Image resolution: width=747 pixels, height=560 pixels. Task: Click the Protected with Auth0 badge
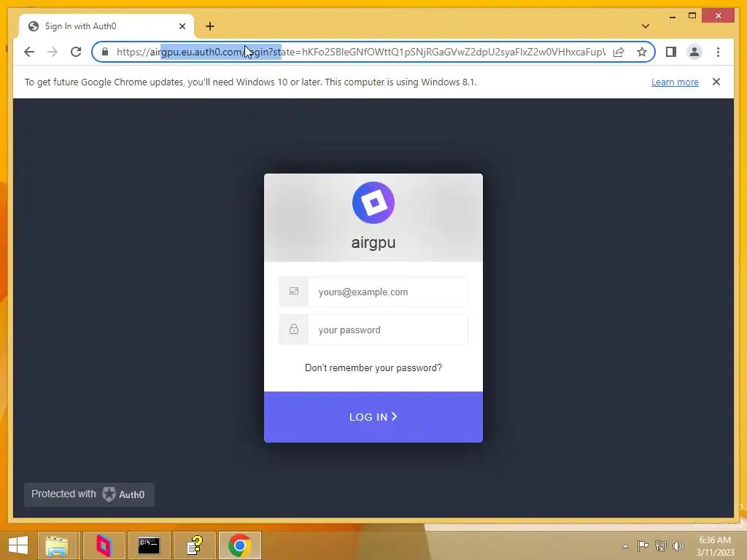(x=89, y=494)
